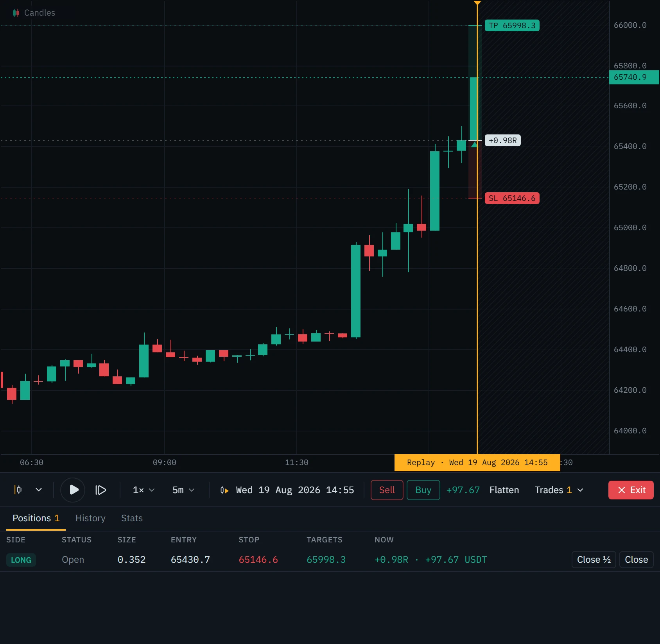This screenshot has width=660, height=644.
Task: Click the SIDE column header
Action: click(16, 540)
